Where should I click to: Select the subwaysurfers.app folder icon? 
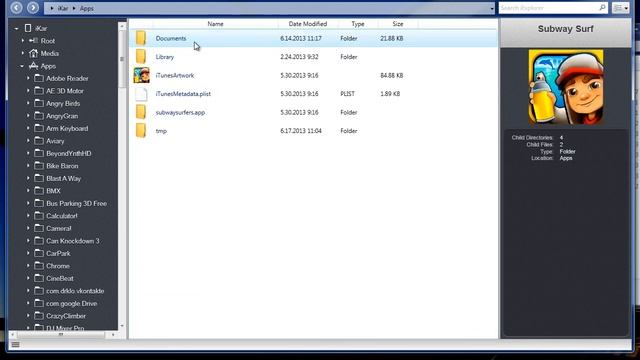141,112
